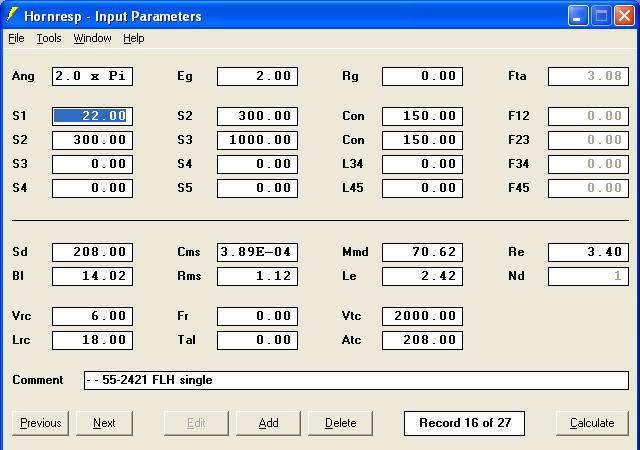Select the Re field with 3.40
Image resolution: width=640 pixels, height=450 pixels.
(588, 252)
